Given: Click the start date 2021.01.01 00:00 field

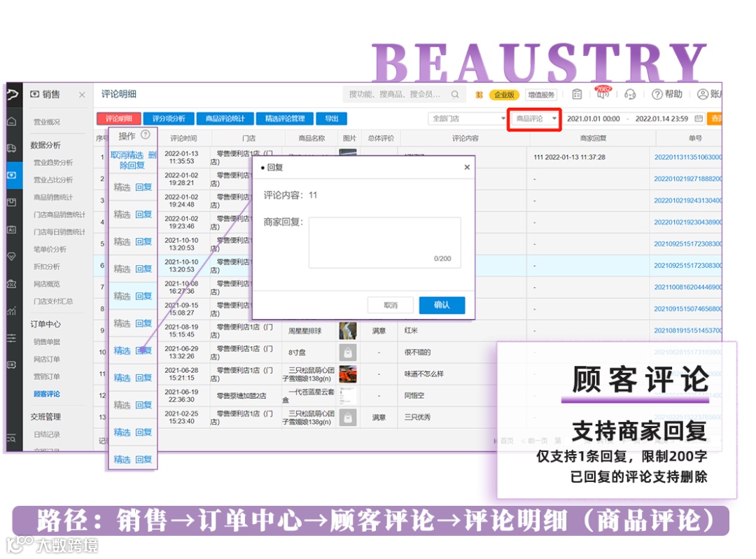Looking at the screenshot, I should (x=593, y=118).
